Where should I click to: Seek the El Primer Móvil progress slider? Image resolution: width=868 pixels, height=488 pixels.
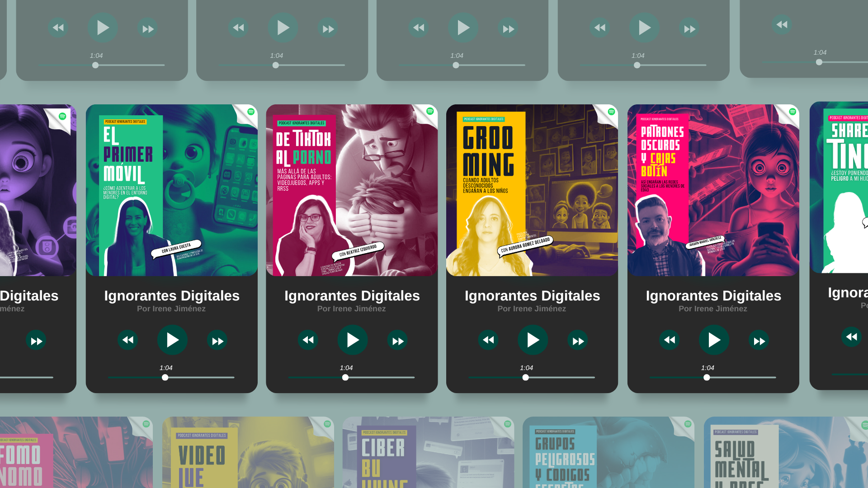[171, 377]
